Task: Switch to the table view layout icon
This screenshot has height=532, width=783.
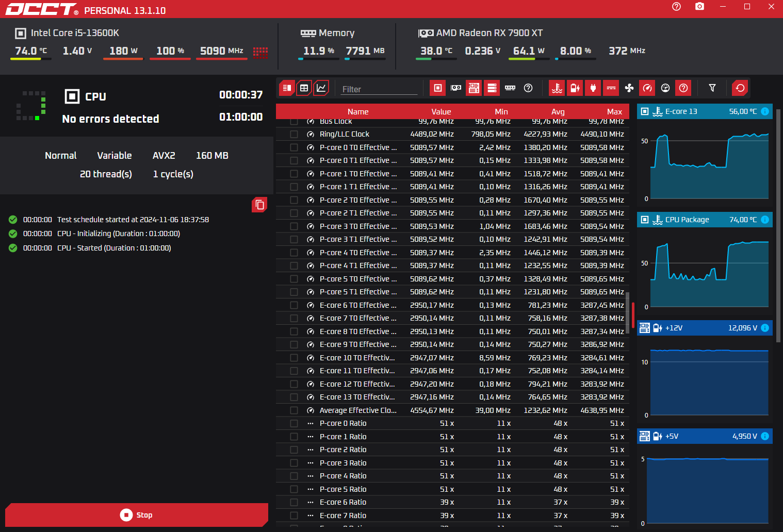Action: pos(304,88)
